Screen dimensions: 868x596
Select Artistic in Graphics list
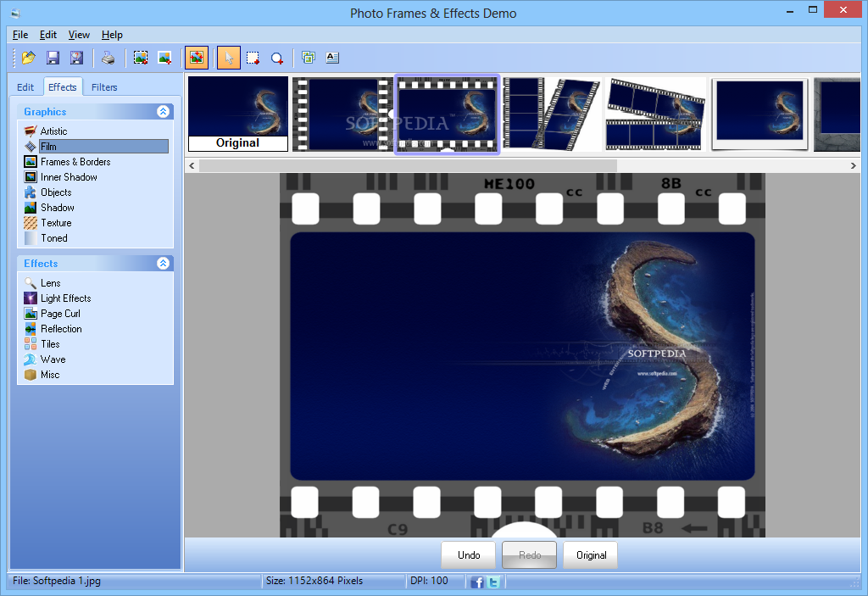[x=53, y=131]
